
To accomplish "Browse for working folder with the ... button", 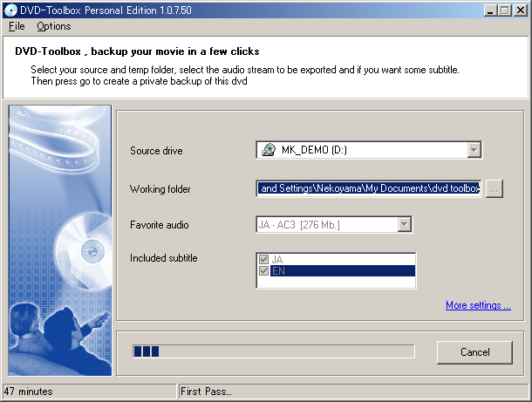I will pyautogui.click(x=494, y=189).
